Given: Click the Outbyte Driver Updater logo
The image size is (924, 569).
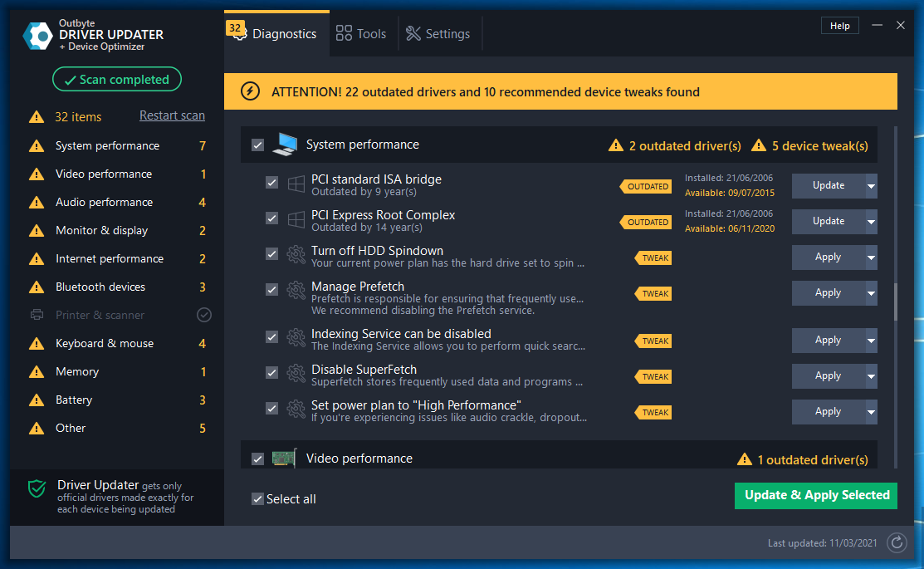Looking at the screenshot, I should (x=38, y=34).
